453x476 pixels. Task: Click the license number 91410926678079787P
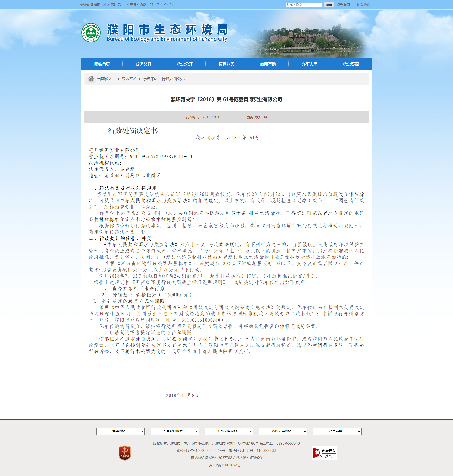(x=153, y=157)
